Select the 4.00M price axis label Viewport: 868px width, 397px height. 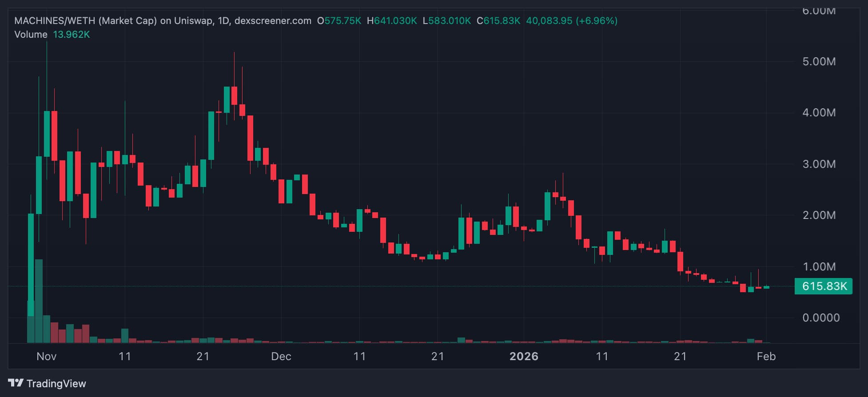(819, 113)
